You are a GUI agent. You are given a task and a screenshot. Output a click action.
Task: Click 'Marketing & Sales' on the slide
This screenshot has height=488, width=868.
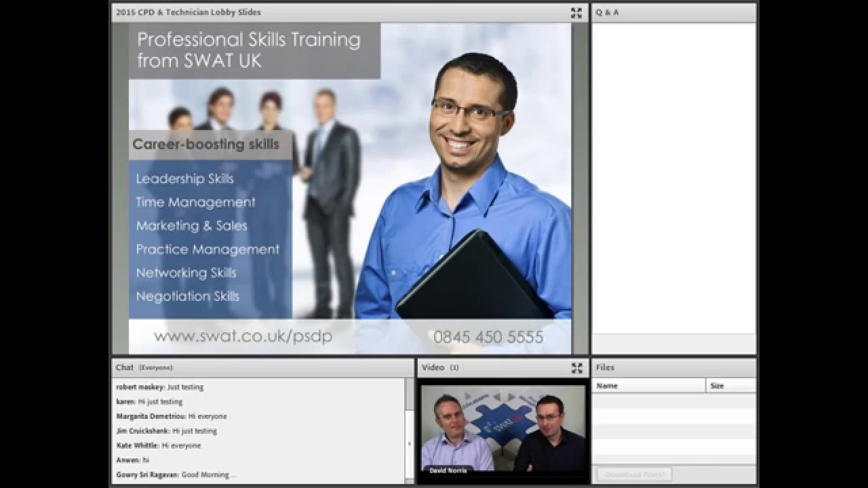coord(191,226)
